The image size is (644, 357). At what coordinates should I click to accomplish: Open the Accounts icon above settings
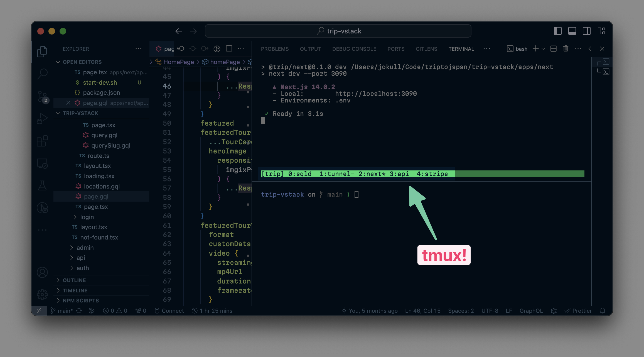[42, 272]
